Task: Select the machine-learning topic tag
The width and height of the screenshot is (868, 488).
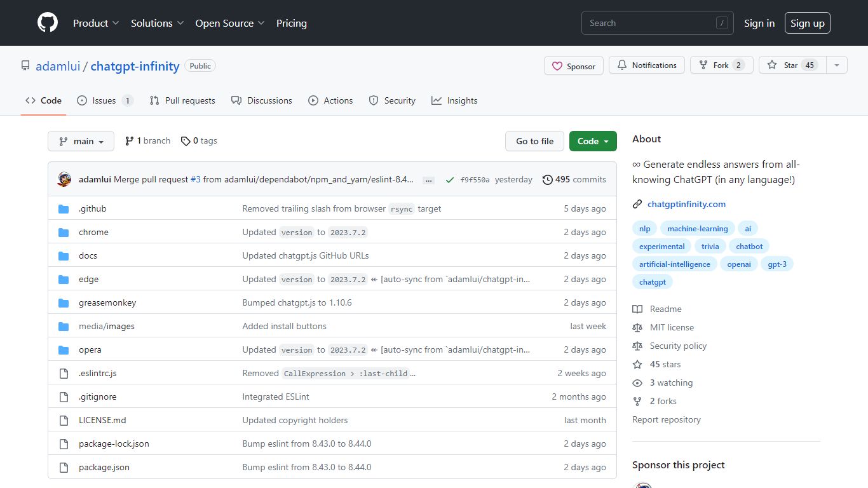Action: pos(697,229)
